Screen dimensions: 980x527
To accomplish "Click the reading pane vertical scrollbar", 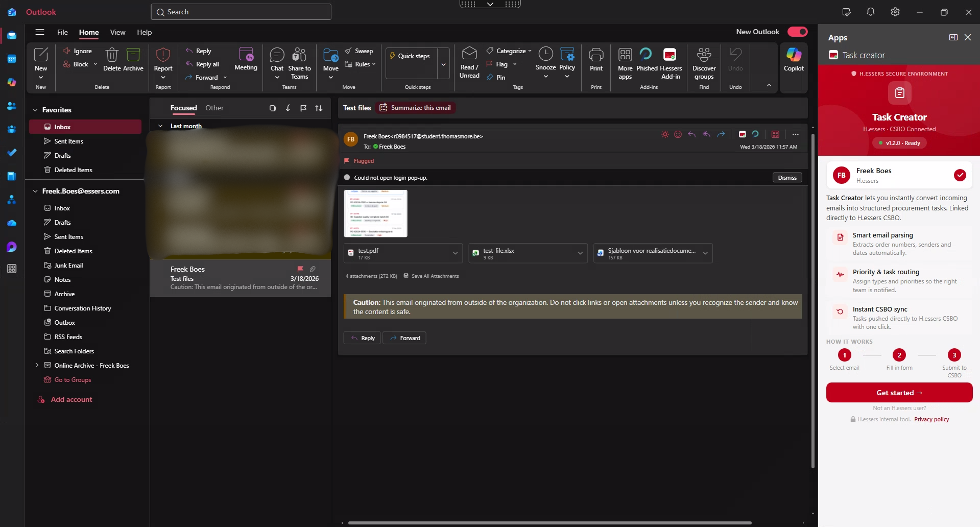I will click(812, 301).
